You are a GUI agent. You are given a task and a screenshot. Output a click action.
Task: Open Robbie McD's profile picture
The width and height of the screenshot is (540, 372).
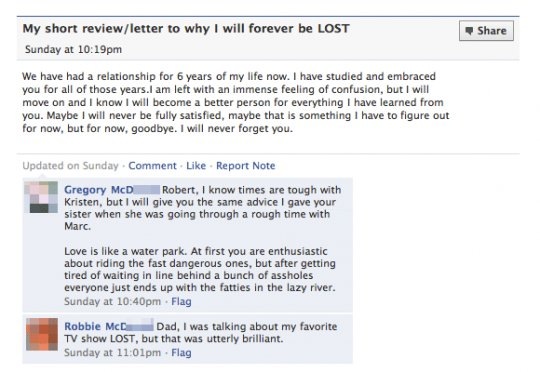click(x=42, y=334)
